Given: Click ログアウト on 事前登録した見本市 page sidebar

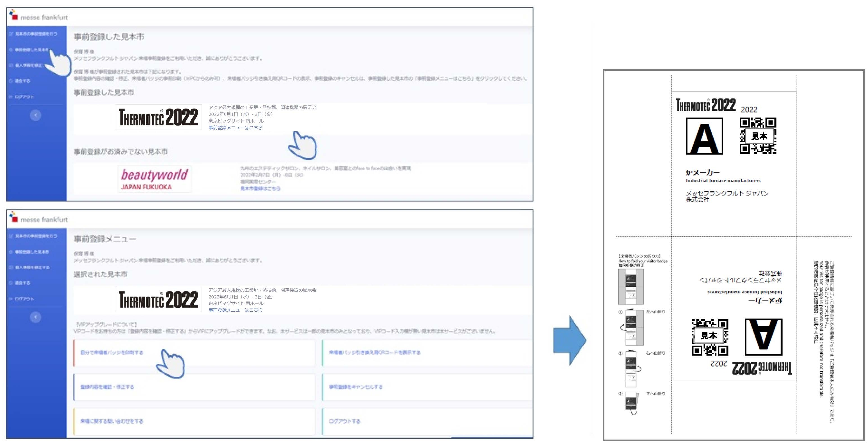Looking at the screenshot, I should click(x=22, y=96).
